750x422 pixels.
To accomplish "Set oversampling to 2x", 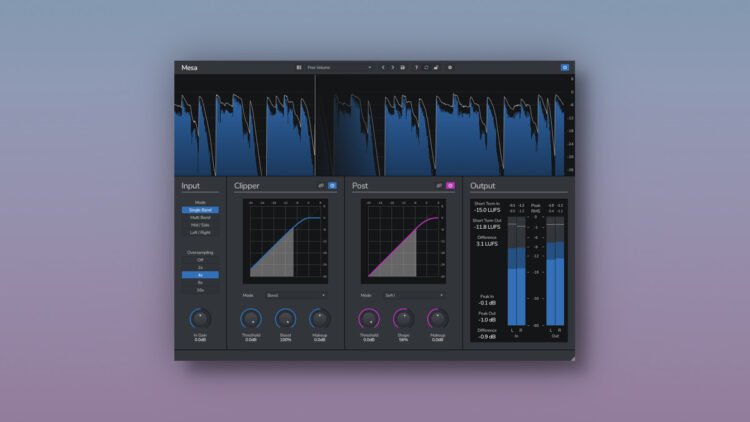I will (200, 267).
